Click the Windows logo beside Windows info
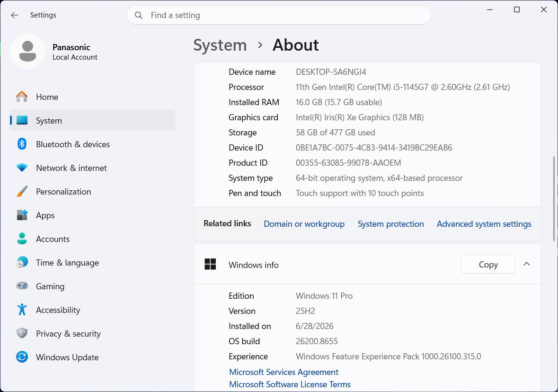The width and height of the screenshot is (558, 392). [x=210, y=264]
